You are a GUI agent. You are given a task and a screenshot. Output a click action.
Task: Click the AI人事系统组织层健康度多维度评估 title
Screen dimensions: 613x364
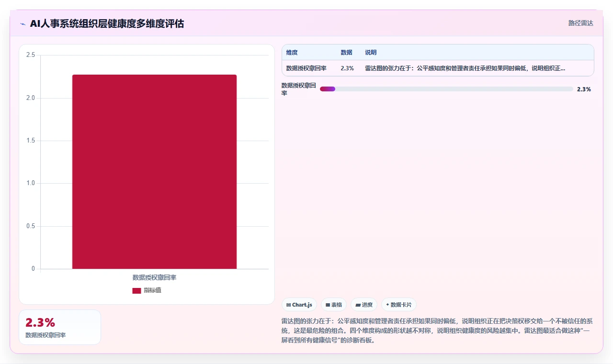[107, 23]
